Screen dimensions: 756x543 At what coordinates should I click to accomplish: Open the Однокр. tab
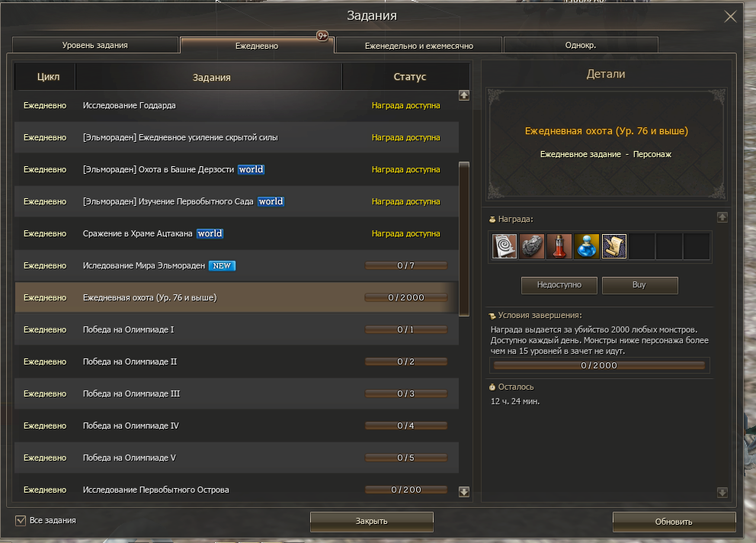point(580,45)
